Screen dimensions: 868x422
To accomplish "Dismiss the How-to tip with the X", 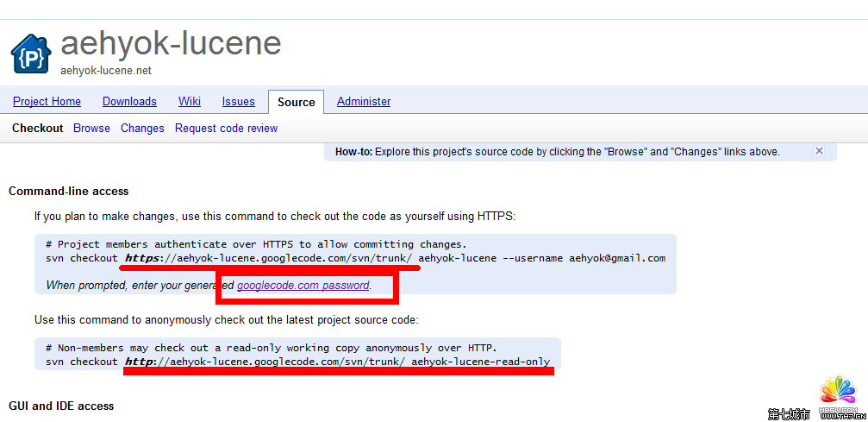I will (819, 151).
